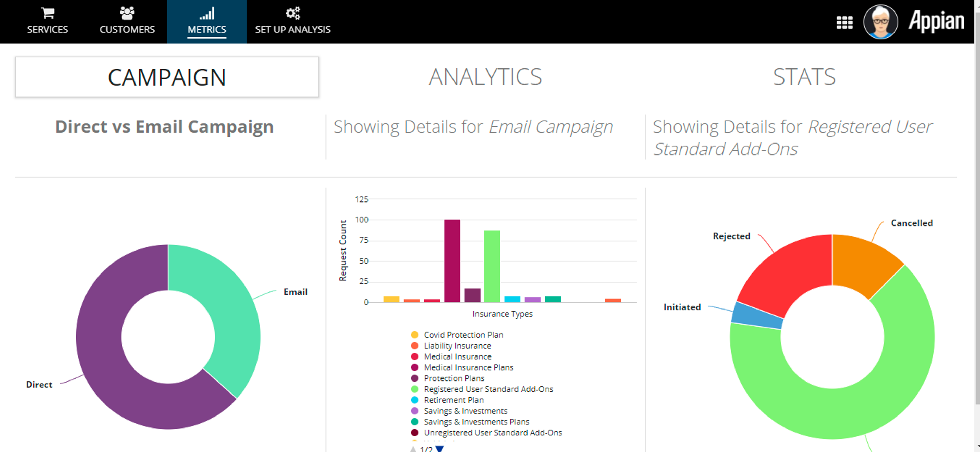Go to previous legend page arrow
The width and height of the screenshot is (980, 452).
point(413,449)
